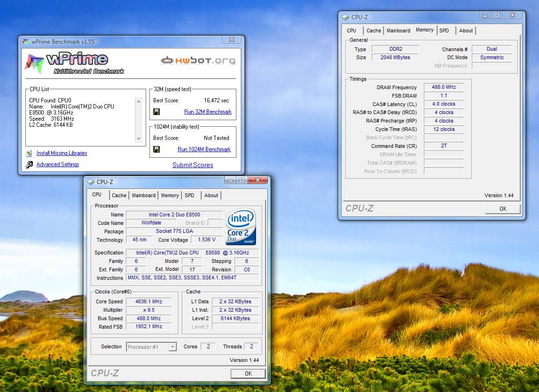This screenshot has width=539, height=392.
Task: Click the Threads count field
Action: tap(251, 346)
